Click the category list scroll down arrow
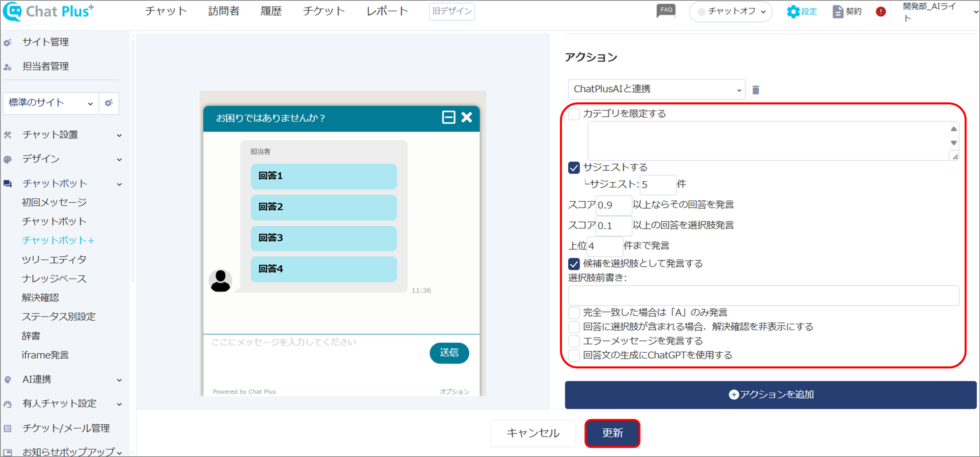Screen dimensions: 980x457 pyautogui.click(x=953, y=143)
